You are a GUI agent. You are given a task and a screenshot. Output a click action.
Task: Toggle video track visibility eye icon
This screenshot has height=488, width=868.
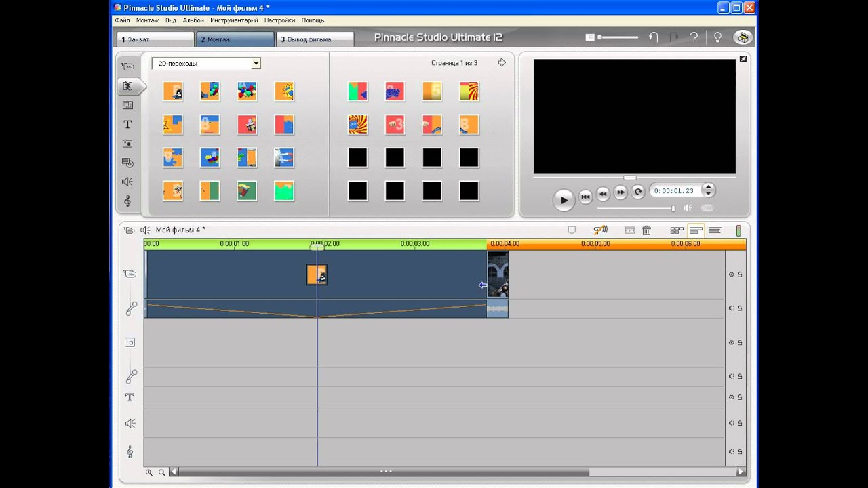click(x=732, y=274)
